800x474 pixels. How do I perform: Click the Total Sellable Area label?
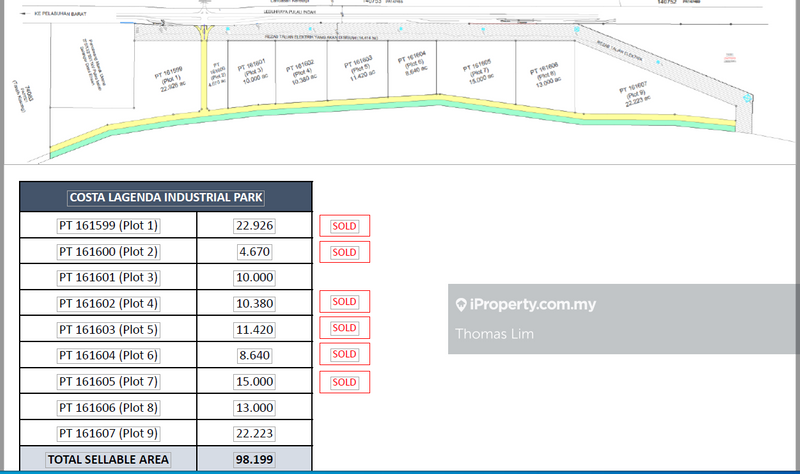(x=108, y=460)
